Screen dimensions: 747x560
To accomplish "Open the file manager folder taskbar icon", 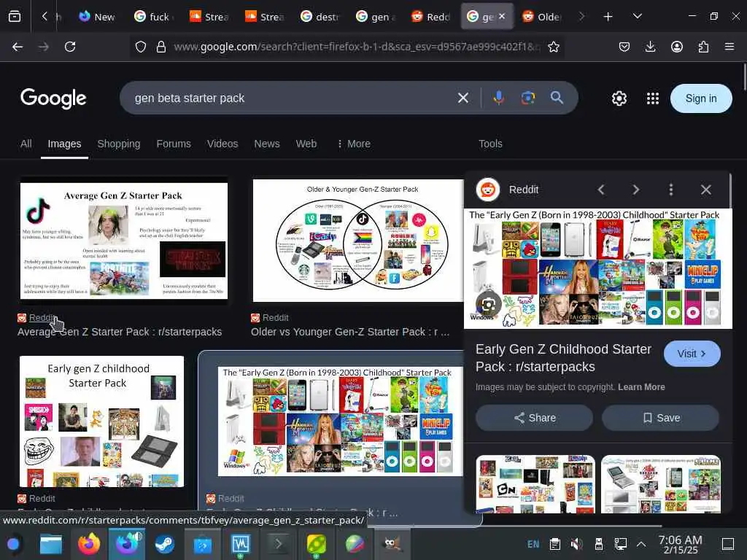I will click(51, 544).
